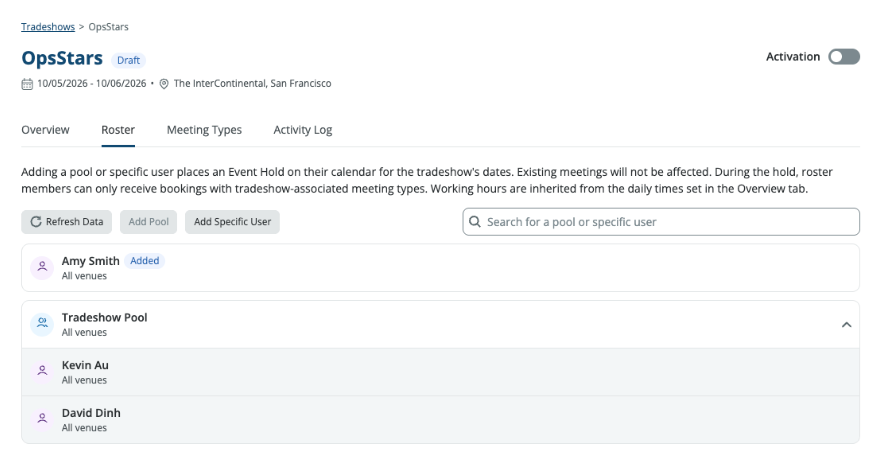Screen dimensions: 869x459
Task: Open the Overview tab
Action: [x=45, y=130]
